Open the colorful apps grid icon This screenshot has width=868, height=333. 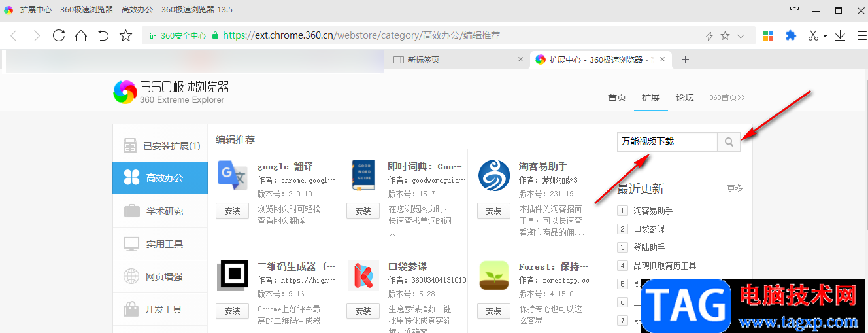769,35
